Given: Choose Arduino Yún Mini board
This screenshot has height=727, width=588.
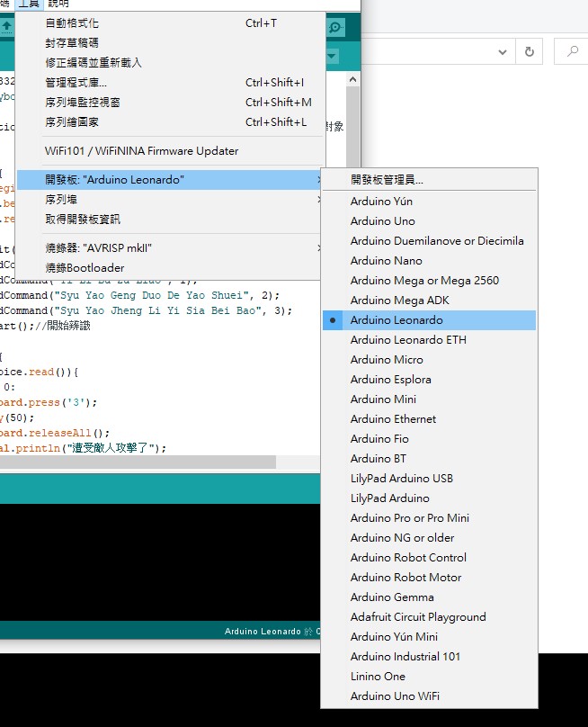Looking at the screenshot, I should point(429,637).
